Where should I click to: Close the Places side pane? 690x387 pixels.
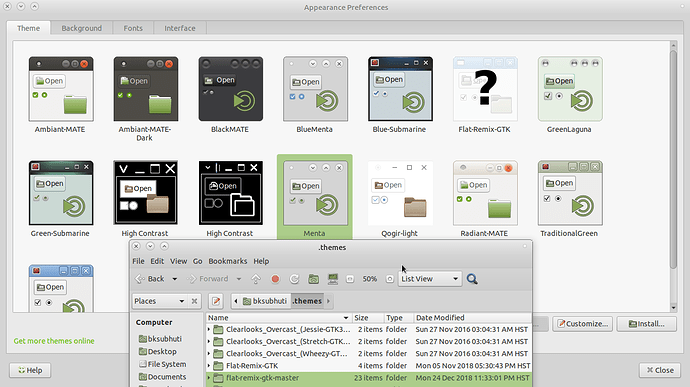[194, 301]
